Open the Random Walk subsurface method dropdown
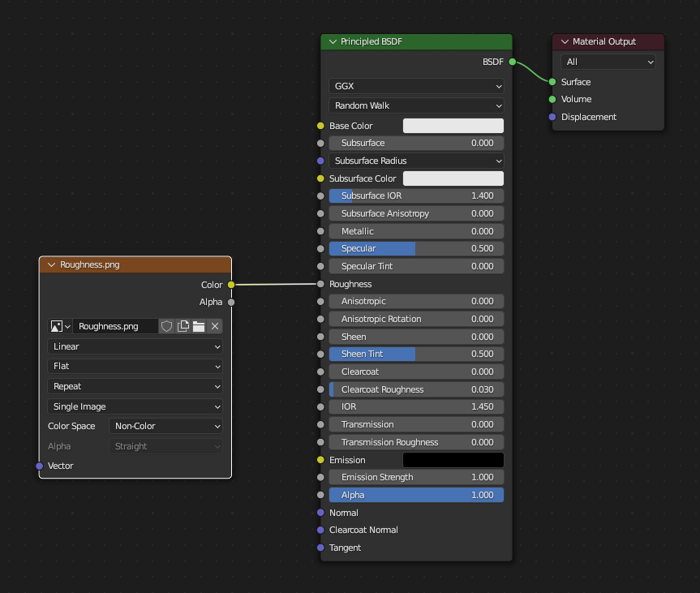The image size is (700, 593). pos(416,105)
